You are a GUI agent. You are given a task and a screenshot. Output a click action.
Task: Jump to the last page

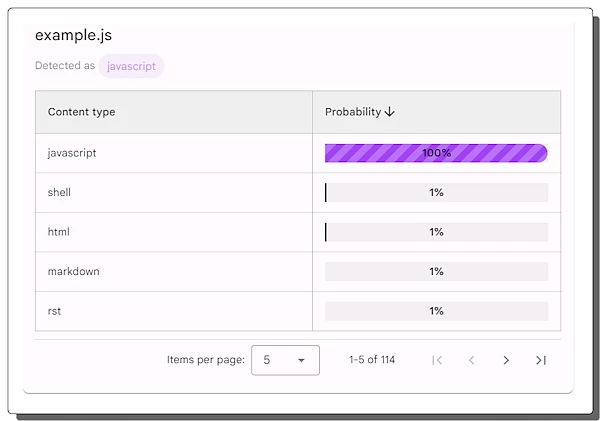pos(541,360)
